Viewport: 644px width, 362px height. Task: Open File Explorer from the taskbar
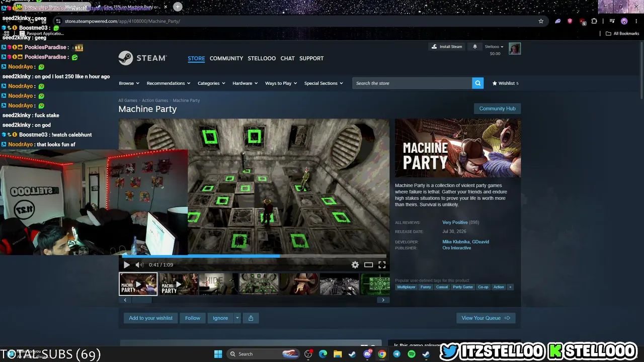click(338, 354)
